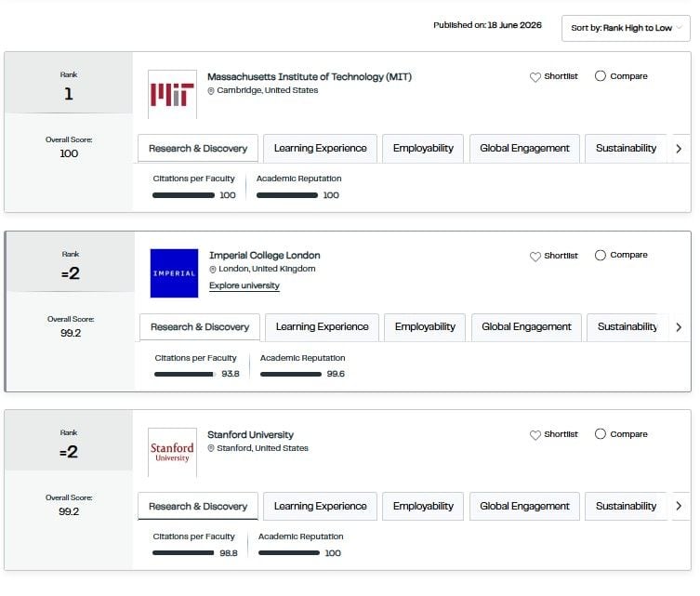The width and height of the screenshot is (700, 596).
Task: Open the Sort by Rank High to Low dropdown
Action: [x=626, y=28]
